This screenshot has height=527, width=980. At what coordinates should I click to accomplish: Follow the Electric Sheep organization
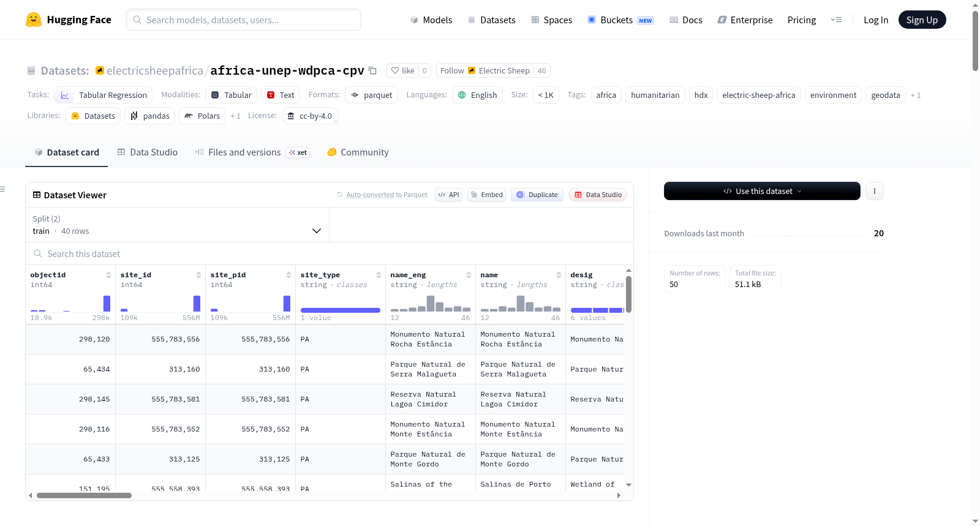point(485,70)
